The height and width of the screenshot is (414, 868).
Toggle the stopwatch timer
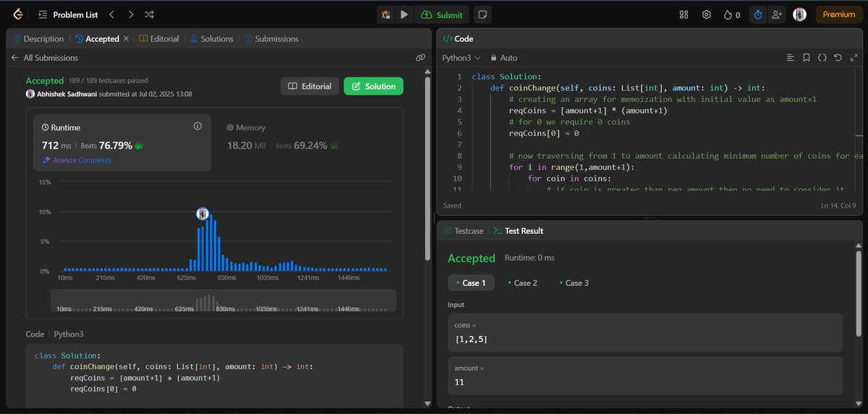pos(757,14)
